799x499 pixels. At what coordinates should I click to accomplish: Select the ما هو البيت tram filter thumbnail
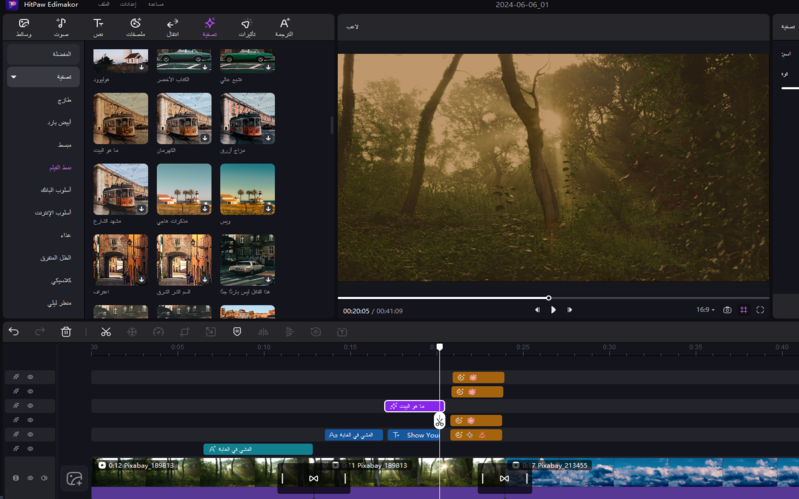(121, 118)
